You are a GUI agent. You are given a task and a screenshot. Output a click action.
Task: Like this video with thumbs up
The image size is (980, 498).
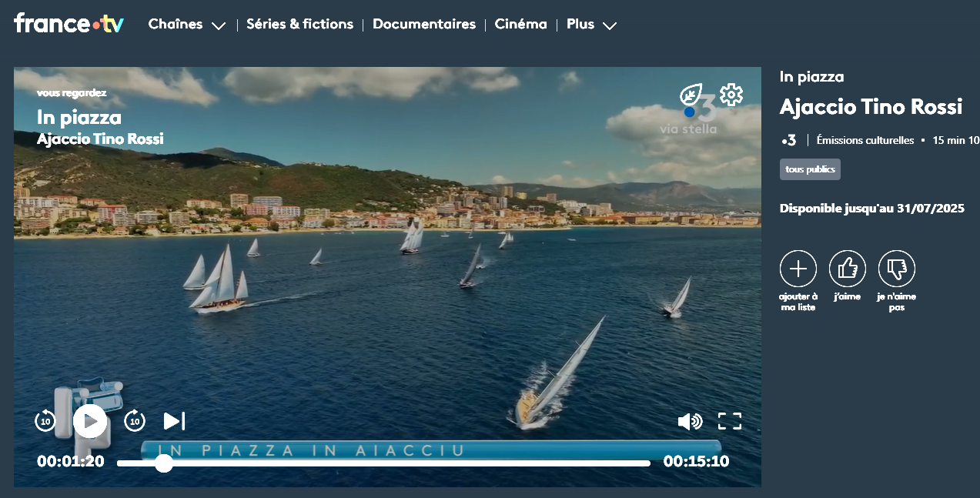pyautogui.click(x=847, y=269)
